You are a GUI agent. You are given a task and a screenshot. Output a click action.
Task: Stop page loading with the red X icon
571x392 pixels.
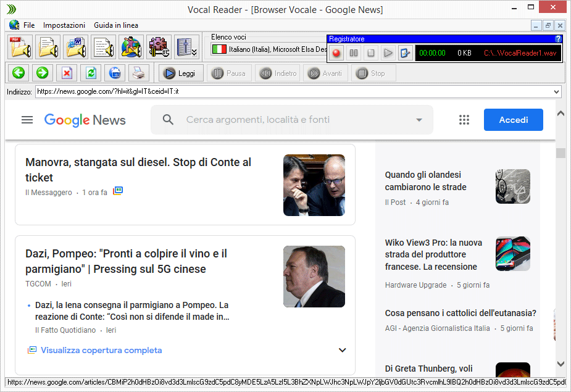[x=67, y=73]
